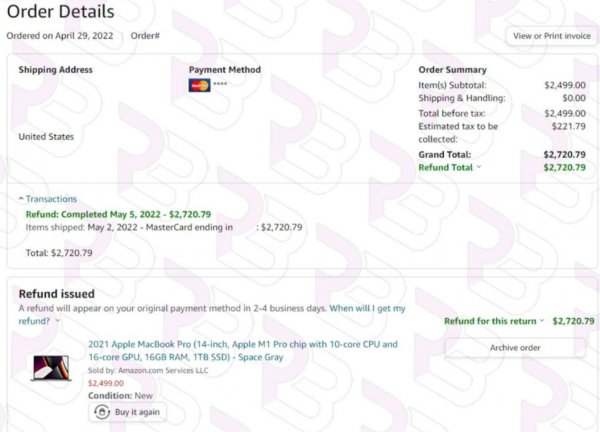The height and width of the screenshot is (432, 600).
Task: Open the When will I get my refund link
Action: click(212, 315)
